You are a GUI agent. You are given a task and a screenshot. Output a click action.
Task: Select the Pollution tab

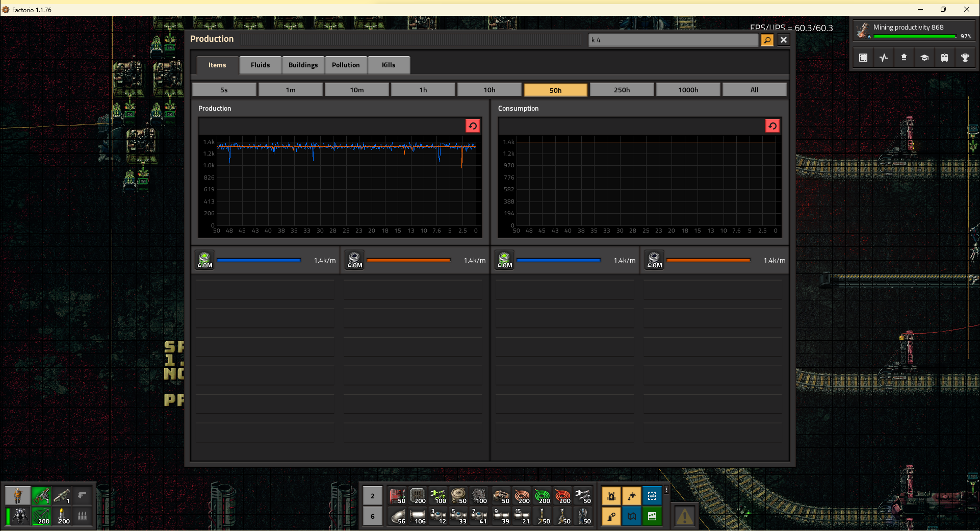346,65
